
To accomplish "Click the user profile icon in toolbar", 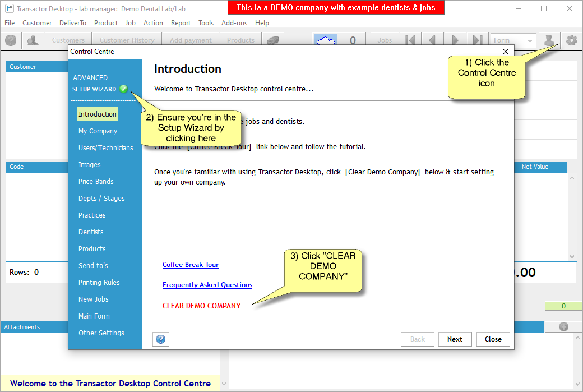I will 550,40.
